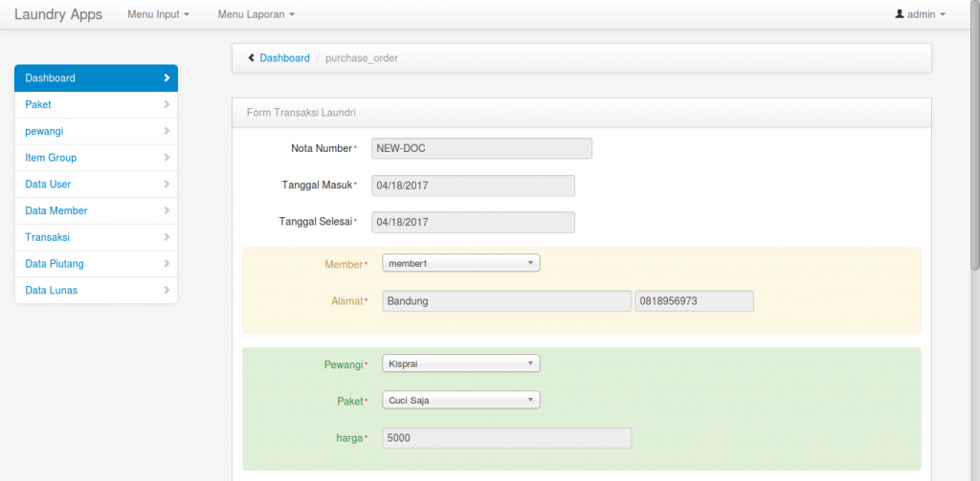Click the user icon next to admin

[900, 13]
